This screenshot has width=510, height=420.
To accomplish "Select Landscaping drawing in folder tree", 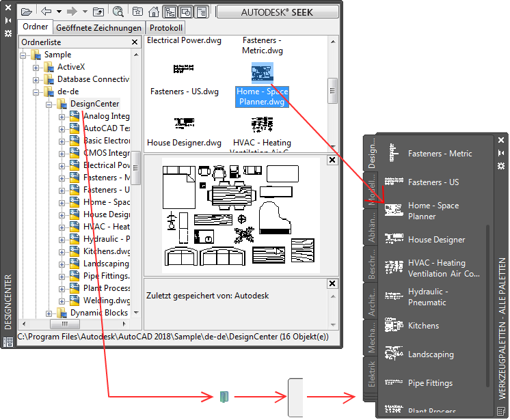I will click(106, 264).
